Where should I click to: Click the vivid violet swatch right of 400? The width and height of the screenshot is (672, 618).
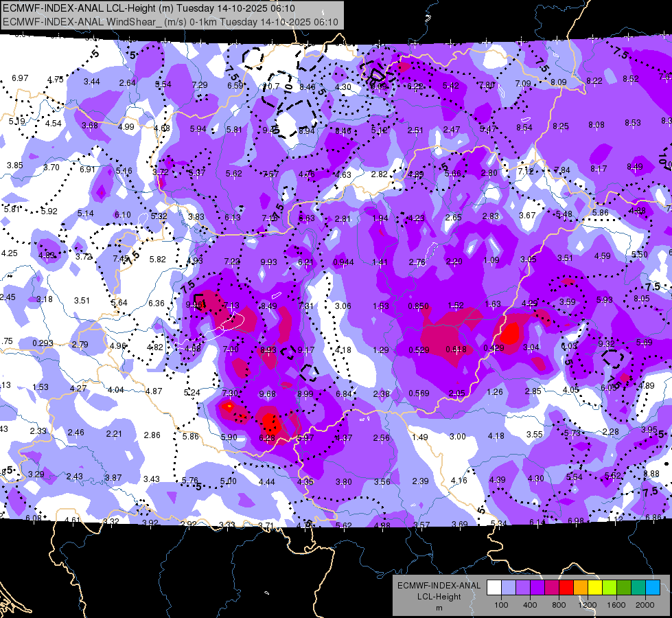point(537,587)
